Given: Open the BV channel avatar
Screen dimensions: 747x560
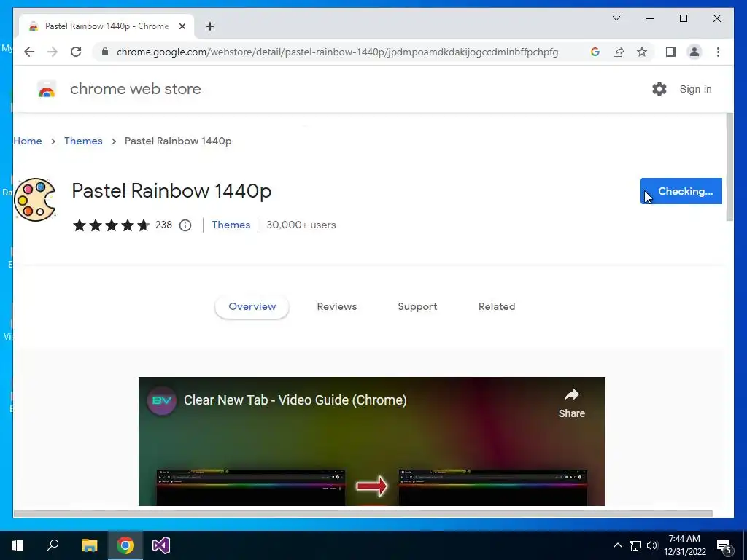Looking at the screenshot, I should click(x=161, y=400).
